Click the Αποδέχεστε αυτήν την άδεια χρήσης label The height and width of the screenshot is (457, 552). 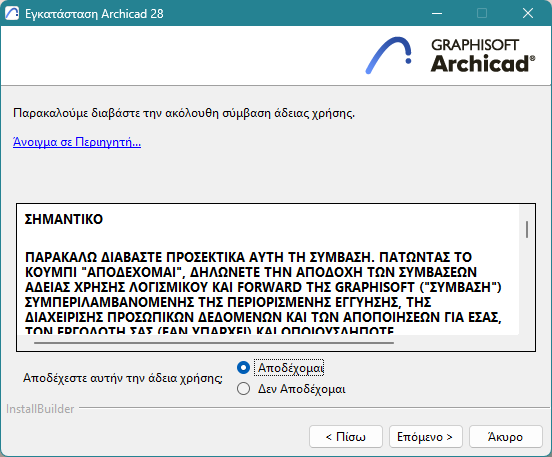pyautogui.click(x=123, y=378)
